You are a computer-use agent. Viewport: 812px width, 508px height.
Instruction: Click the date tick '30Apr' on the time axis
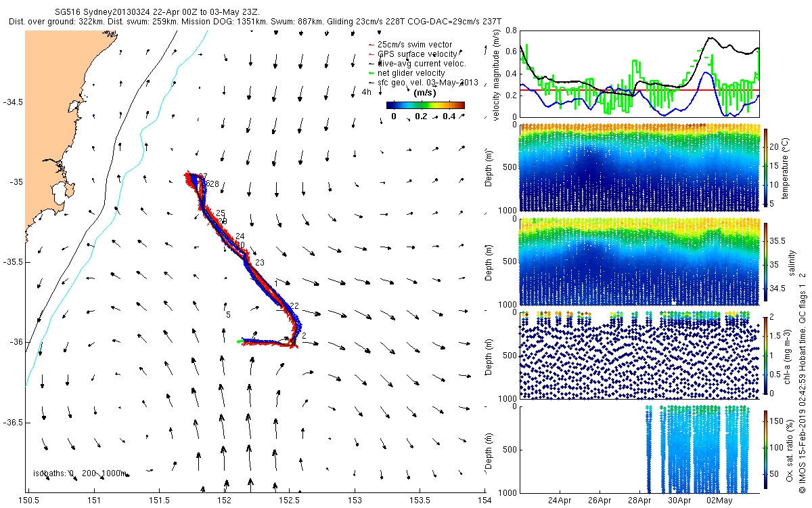point(679,501)
